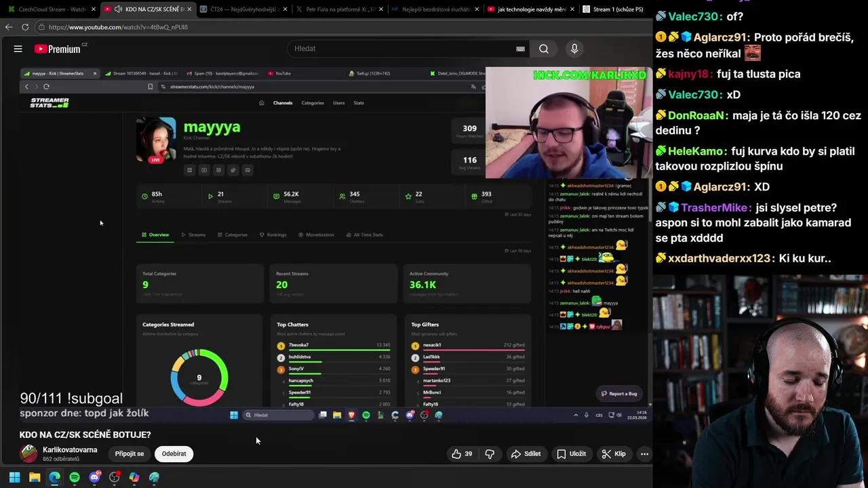Image resolution: width=868 pixels, height=488 pixels.
Task: Click the Last 30 days label under stats
Action: pos(518,214)
